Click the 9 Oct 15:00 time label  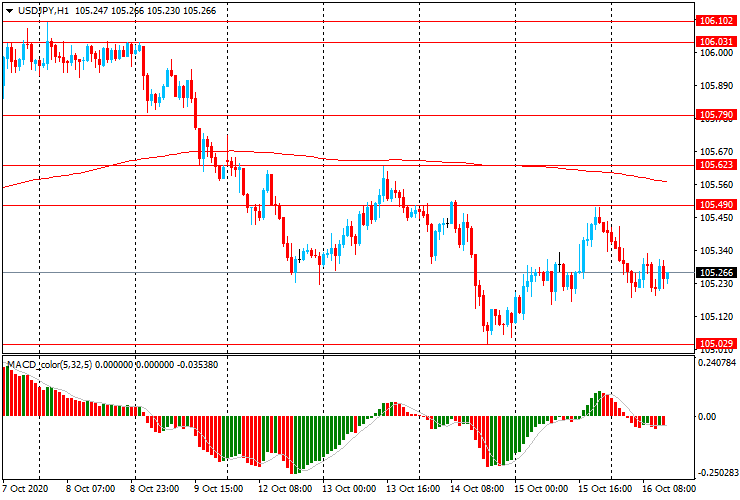(x=219, y=488)
